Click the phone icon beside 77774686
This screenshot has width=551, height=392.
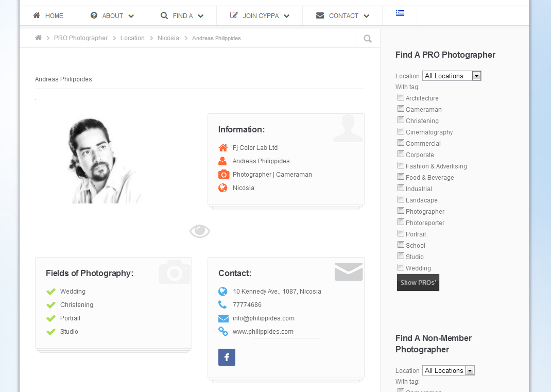(x=222, y=304)
